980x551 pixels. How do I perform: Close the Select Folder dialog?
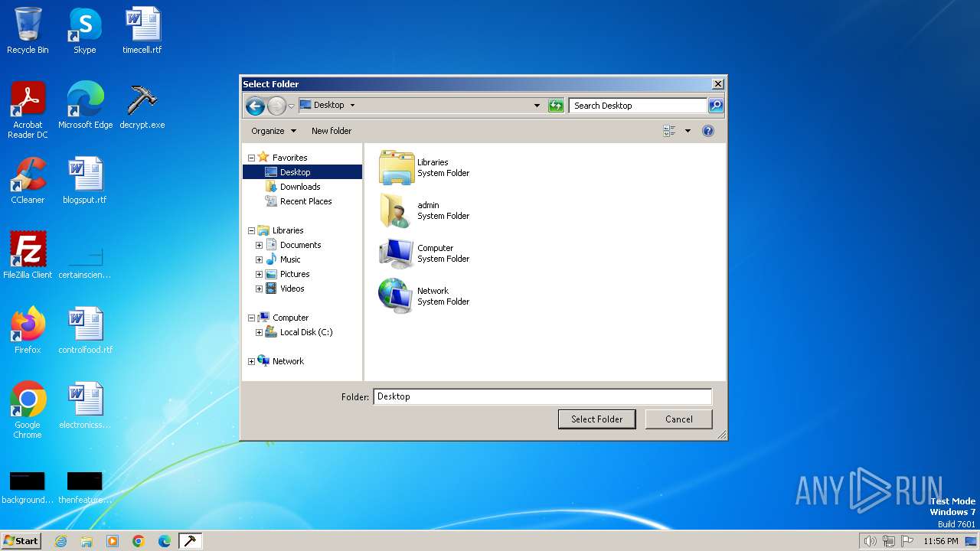click(717, 84)
